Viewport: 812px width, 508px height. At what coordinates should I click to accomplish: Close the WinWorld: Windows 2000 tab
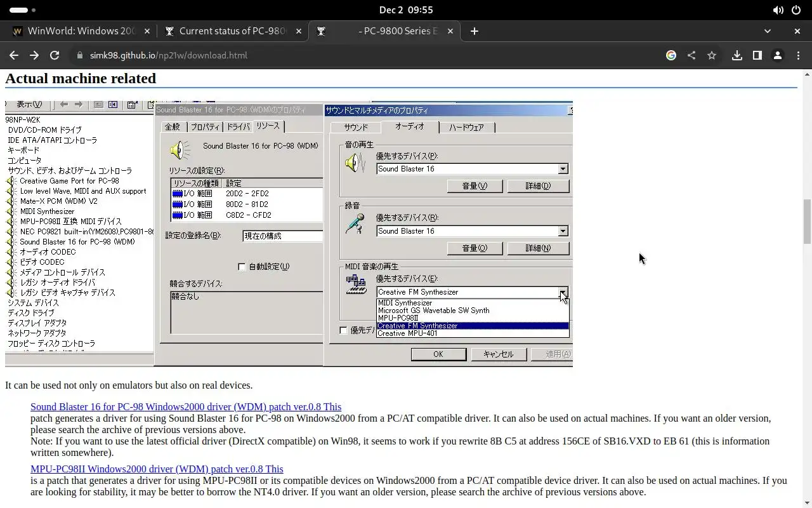[x=147, y=30]
